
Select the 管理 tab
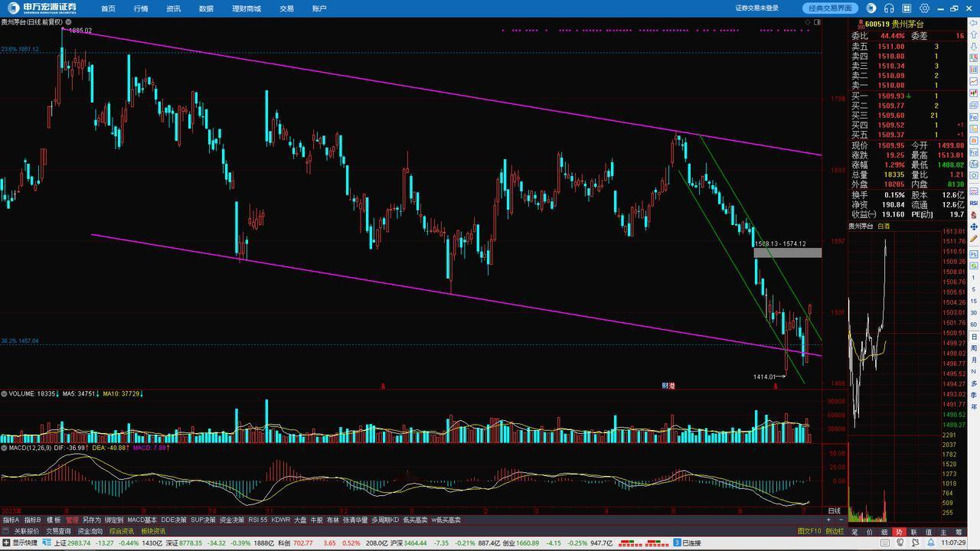click(72, 520)
